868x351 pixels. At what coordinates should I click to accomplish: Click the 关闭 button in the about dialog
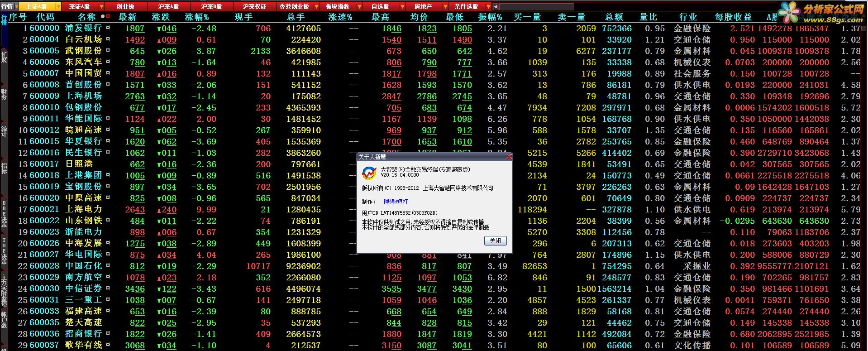point(495,240)
